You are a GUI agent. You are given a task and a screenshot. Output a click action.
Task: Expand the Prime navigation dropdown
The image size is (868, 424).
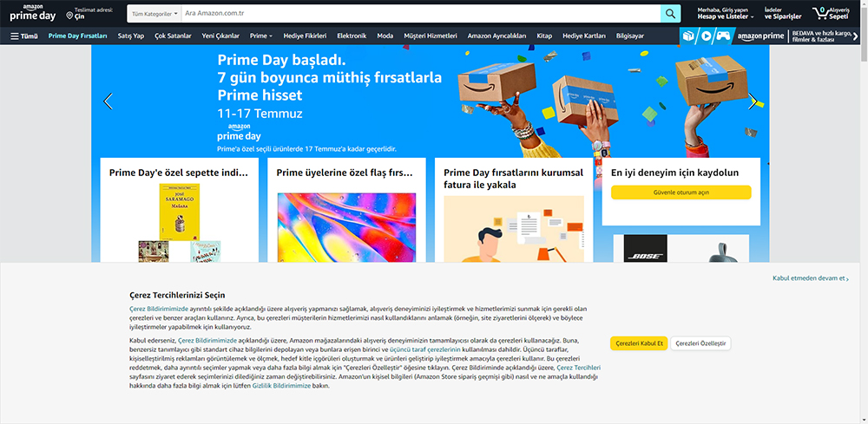coord(261,36)
